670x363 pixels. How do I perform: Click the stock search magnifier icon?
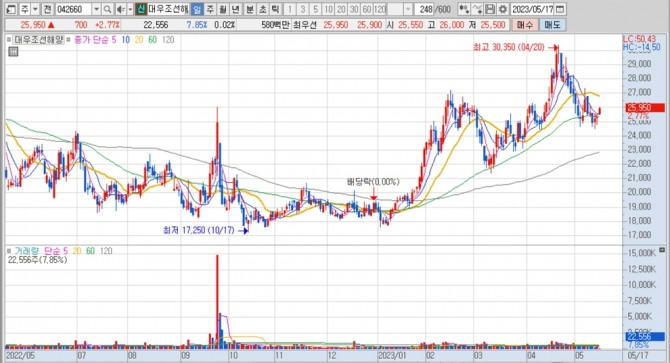(107, 9)
